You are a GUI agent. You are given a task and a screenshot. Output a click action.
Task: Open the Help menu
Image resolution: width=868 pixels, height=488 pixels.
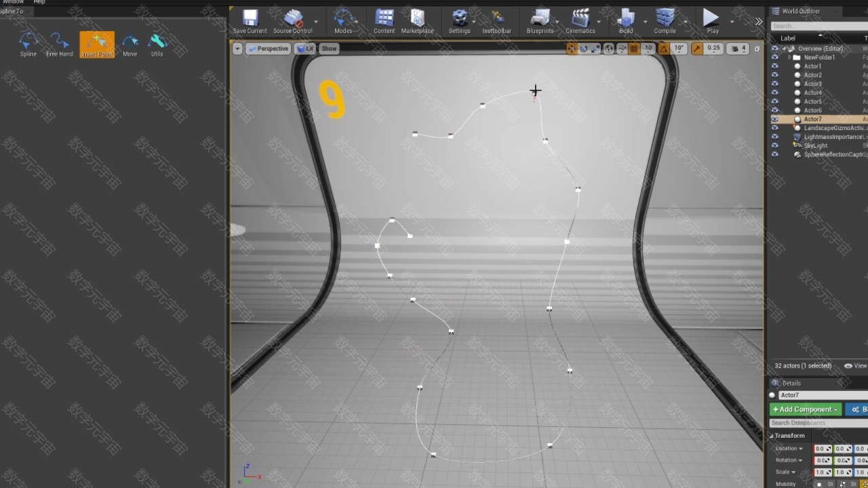[x=39, y=2]
